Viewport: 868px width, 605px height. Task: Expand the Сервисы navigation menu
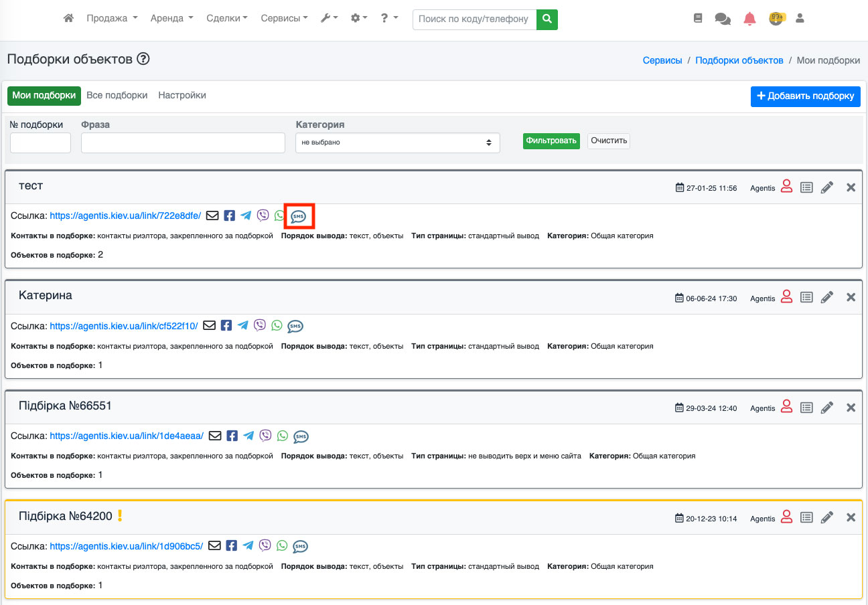(284, 19)
